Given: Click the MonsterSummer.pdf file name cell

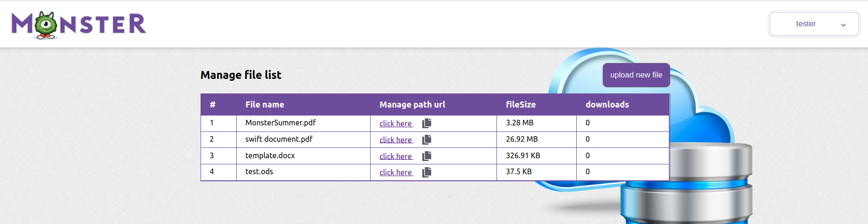Looking at the screenshot, I should (280, 123).
